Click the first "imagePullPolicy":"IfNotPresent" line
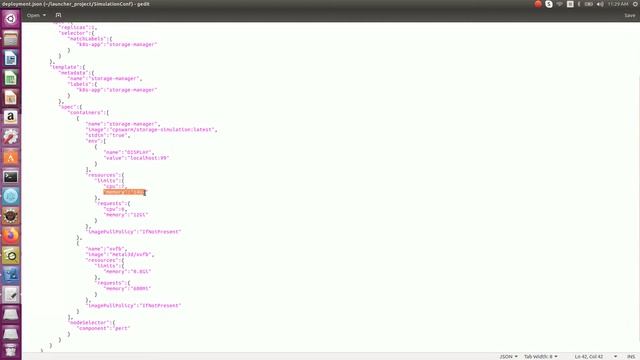 (134, 231)
